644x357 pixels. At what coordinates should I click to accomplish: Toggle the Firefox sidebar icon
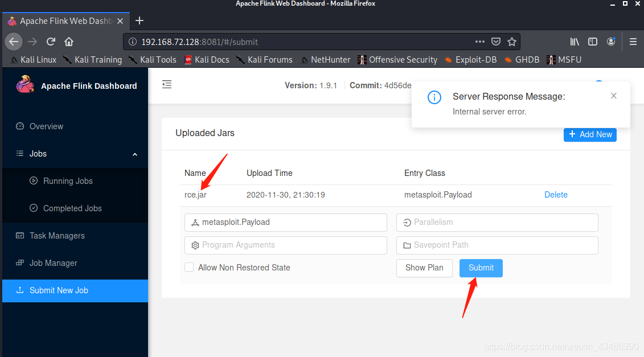coord(593,42)
